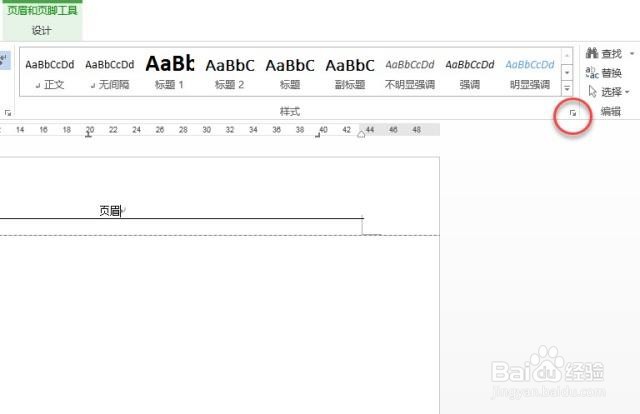The width and height of the screenshot is (640, 414).
Task: Open the Styles pane launcher
Action: [x=573, y=113]
